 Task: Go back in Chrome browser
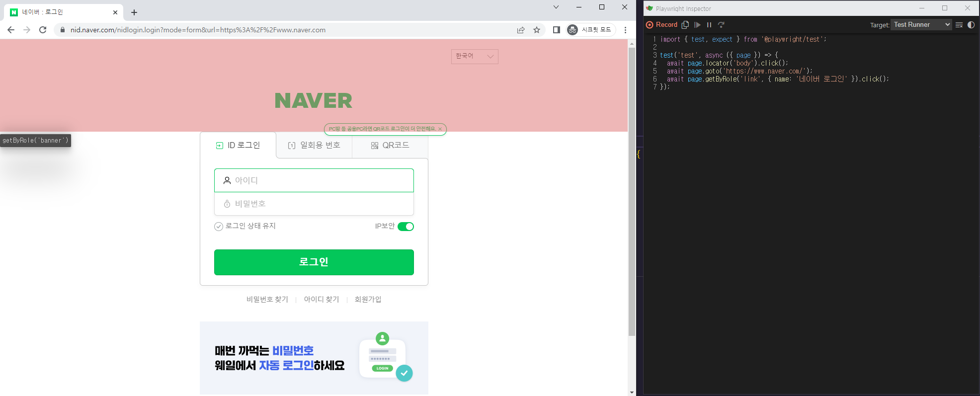click(x=11, y=30)
